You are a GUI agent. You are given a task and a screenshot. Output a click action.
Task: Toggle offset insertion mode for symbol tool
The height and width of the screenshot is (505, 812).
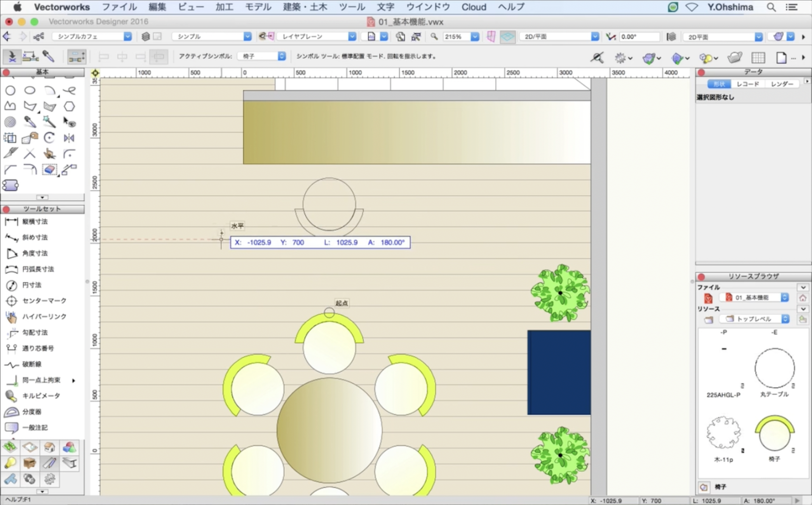(31, 57)
